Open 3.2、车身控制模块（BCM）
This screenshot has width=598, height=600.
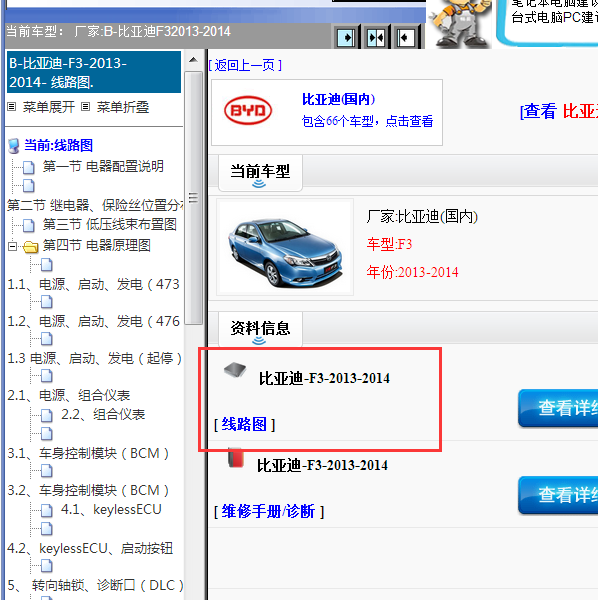tap(88, 491)
